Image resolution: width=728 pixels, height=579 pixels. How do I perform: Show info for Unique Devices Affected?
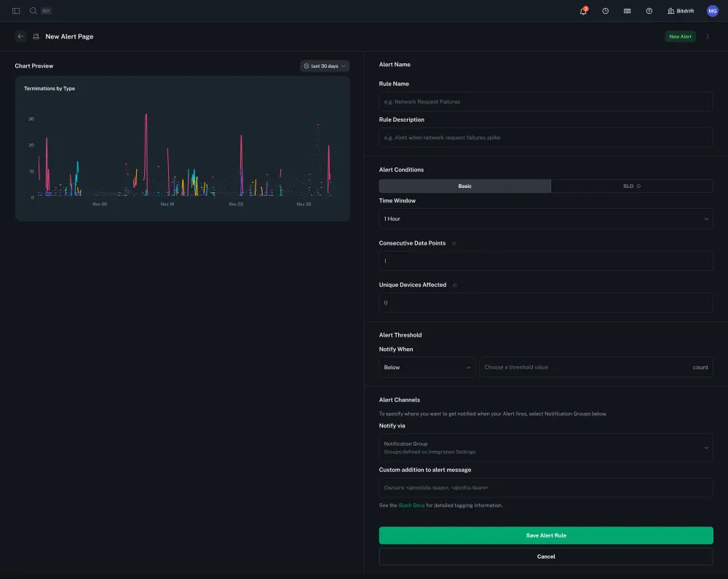pos(455,285)
